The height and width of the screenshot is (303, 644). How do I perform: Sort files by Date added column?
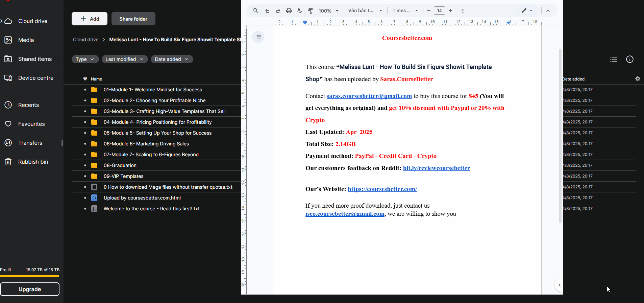(574, 79)
